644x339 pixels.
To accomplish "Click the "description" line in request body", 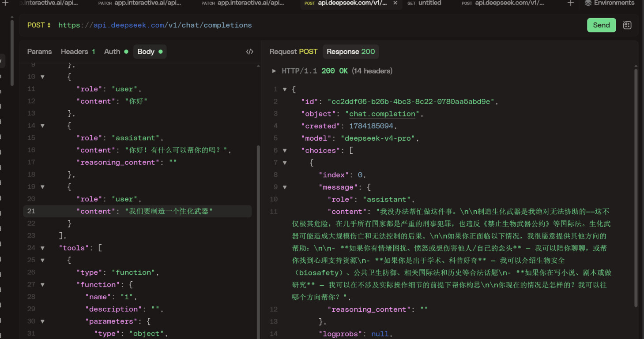I will click(124, 309).
